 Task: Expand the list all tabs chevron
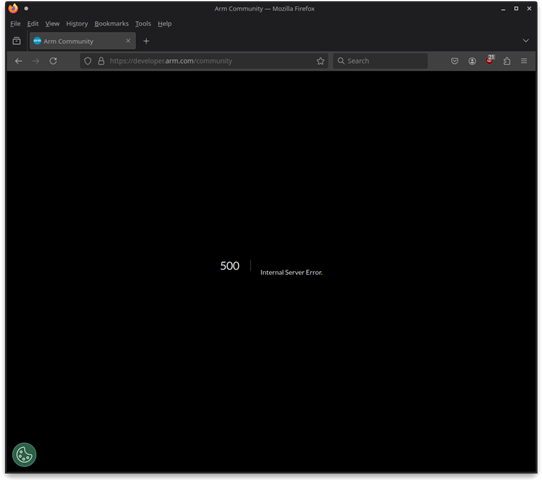tap(526, 41)
